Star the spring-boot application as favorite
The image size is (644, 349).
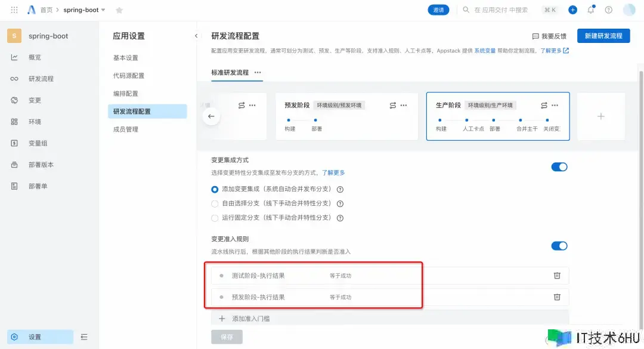coord(119,10)
